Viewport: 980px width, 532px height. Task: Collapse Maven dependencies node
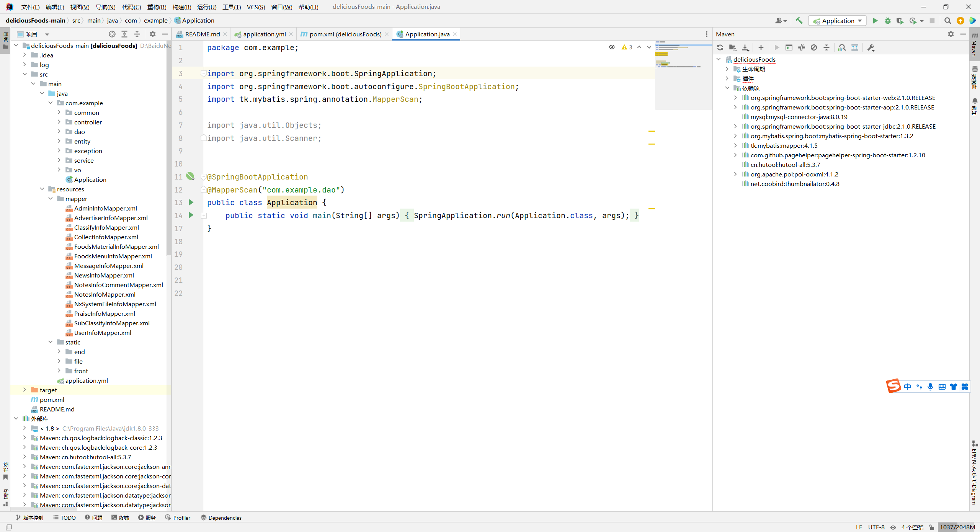click(x=727, y=88)
